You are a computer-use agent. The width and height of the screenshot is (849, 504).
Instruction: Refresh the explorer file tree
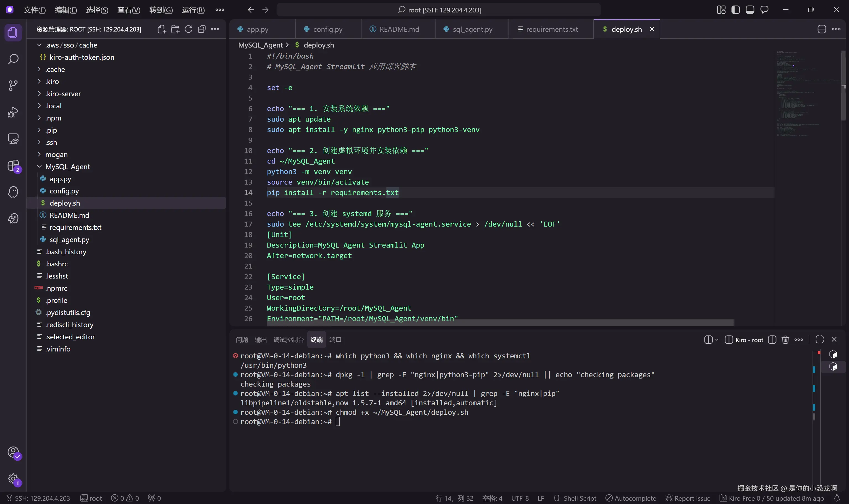(x=188, y=29)
